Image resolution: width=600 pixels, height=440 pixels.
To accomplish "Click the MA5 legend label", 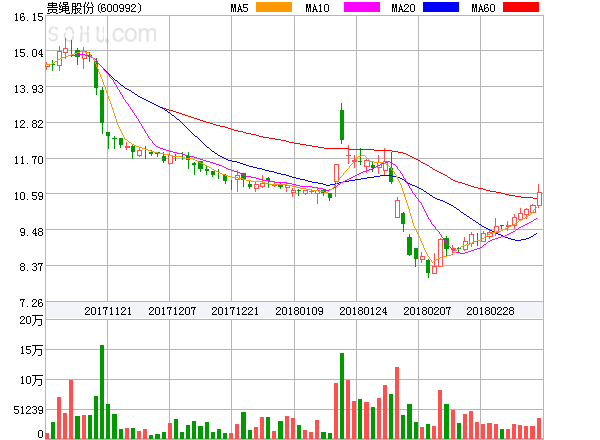I will click(240, 8).
